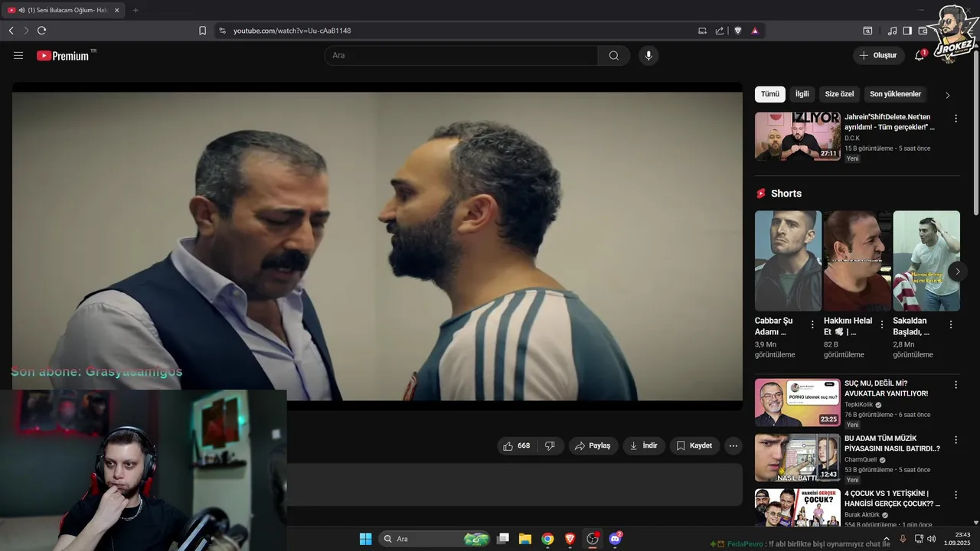Screen dimensions: 980x551
Task: Click the Windows taskbar Ara search box
Action: pyautogui.click(x=434, y=539)
